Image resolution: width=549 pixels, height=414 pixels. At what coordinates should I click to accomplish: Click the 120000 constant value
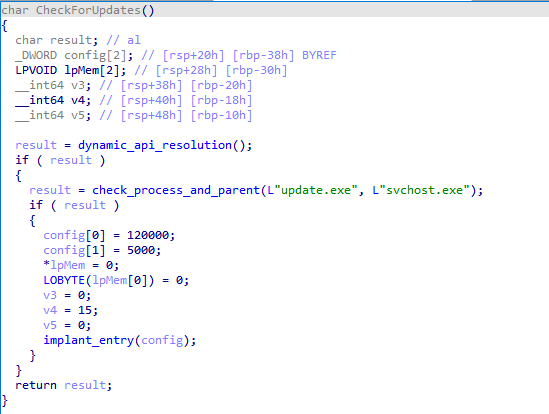pos(148,235)
